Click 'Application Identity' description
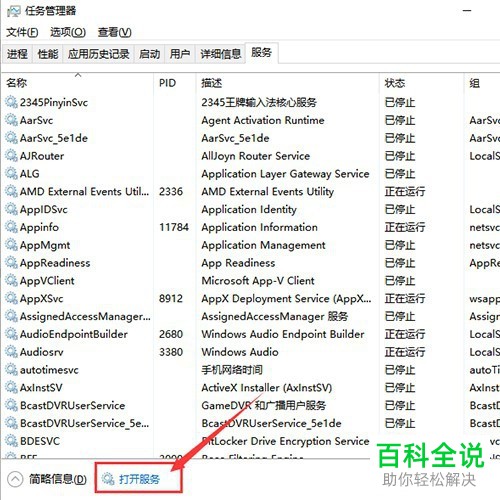Viewport: 500px width, 500px height. 249,209
